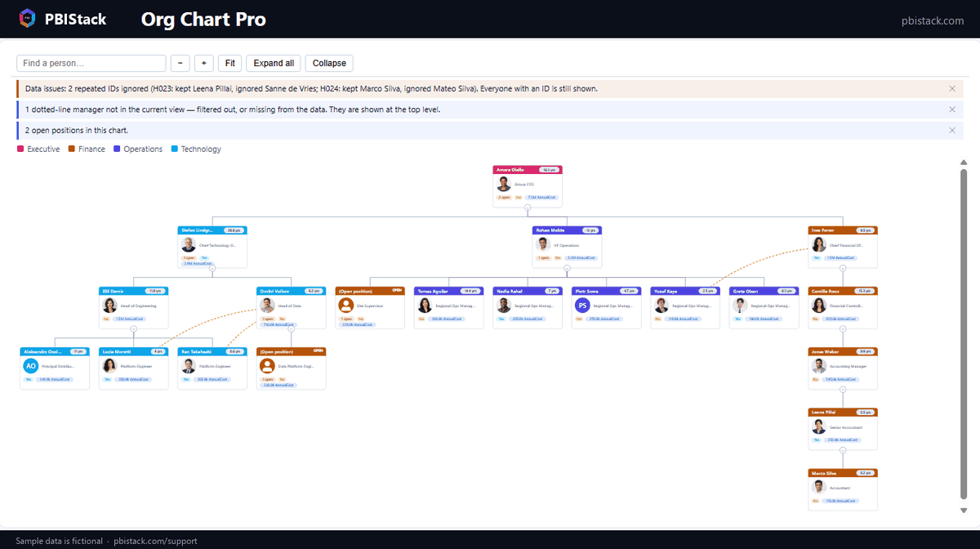Dismiss the open positions notice
Viewport: 980px width, 549px height.
pyautogui.click(x=952, y=131)
